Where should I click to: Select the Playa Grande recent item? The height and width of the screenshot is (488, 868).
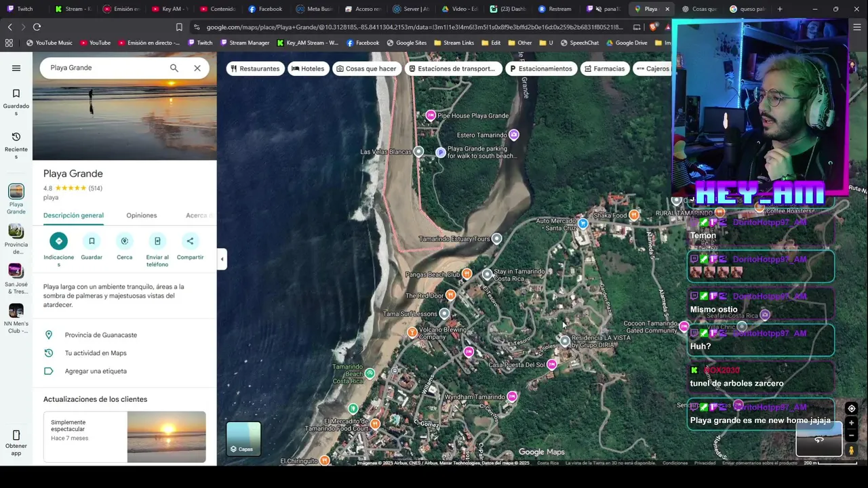click(16, 199)
